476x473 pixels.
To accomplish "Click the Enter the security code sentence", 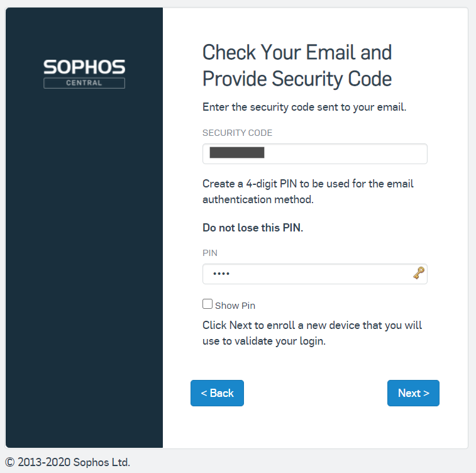I will [x=304, y=107].
